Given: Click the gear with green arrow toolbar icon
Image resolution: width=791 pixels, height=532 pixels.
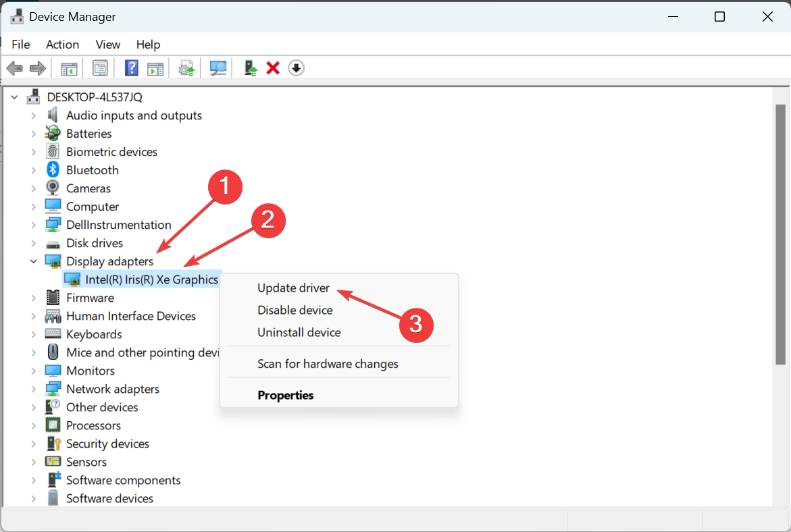Looking at the screenshot, I should (186, 68).
